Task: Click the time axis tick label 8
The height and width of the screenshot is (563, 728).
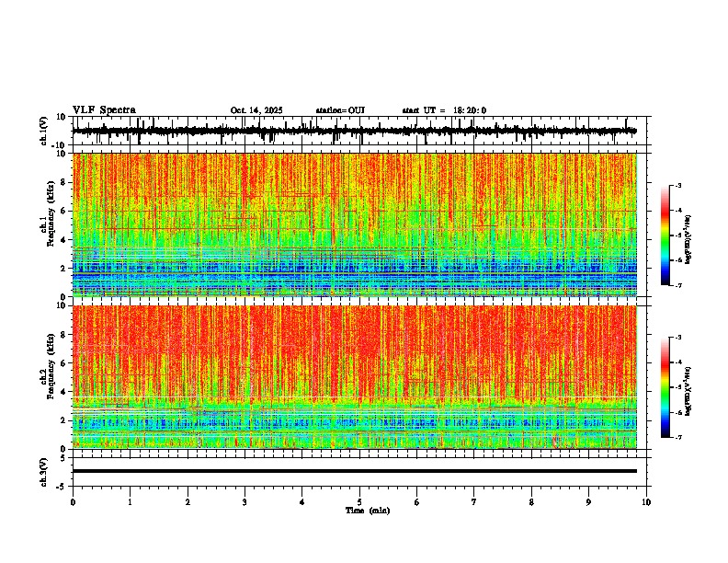Action: click(x=531, y=502)
